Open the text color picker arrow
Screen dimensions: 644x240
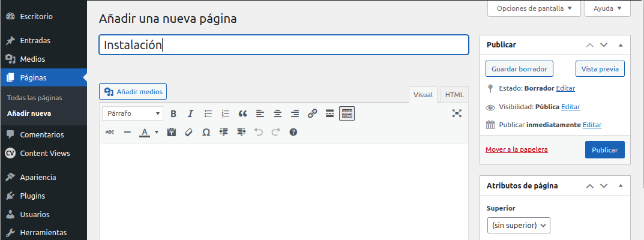pyautogui.click(x=157, y=132)
